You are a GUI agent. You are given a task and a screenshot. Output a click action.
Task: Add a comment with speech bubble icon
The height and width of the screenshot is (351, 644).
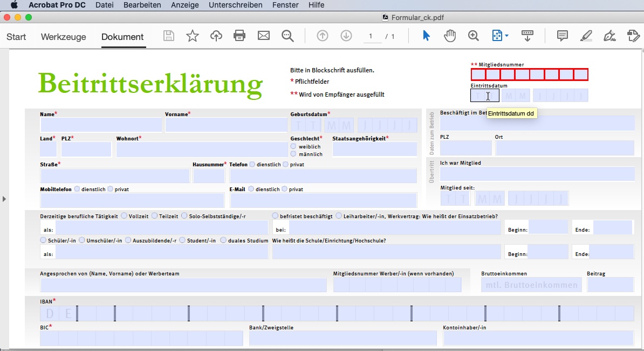(562, 36)
